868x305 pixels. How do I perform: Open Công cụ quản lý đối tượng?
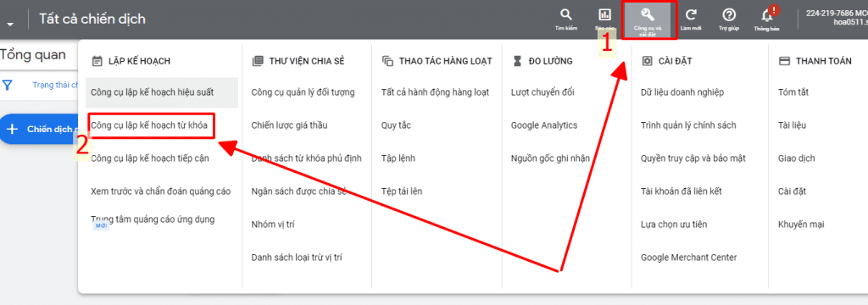303,92
